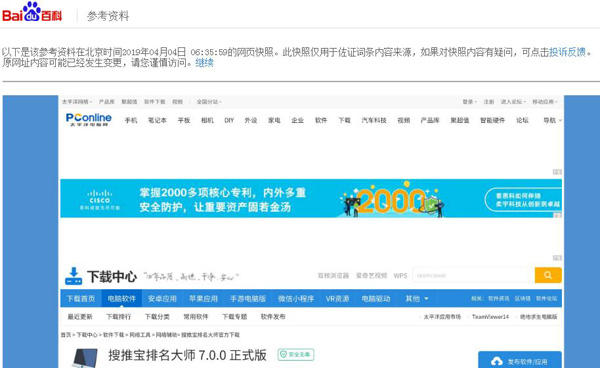Click the Baidu Baike paw logo

32,11
